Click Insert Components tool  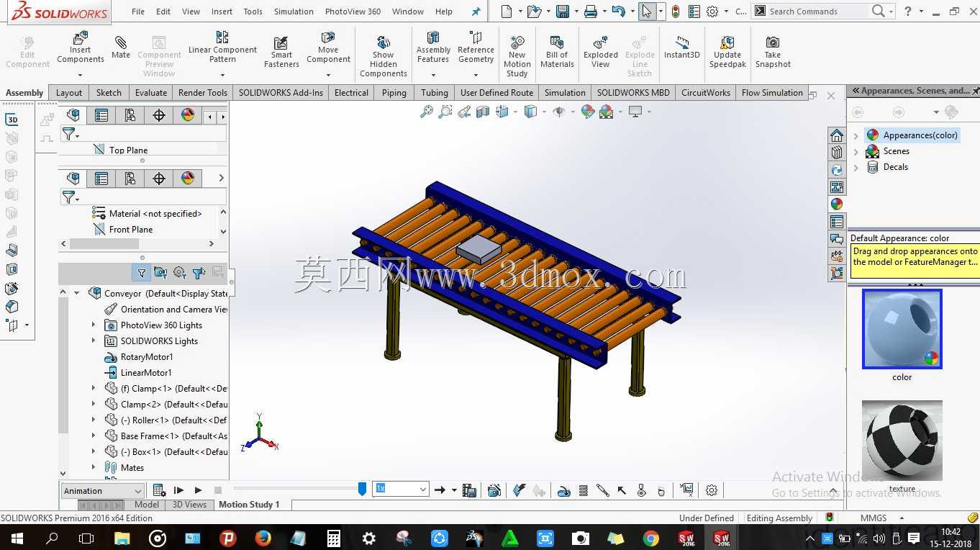(x=81, y=48)
